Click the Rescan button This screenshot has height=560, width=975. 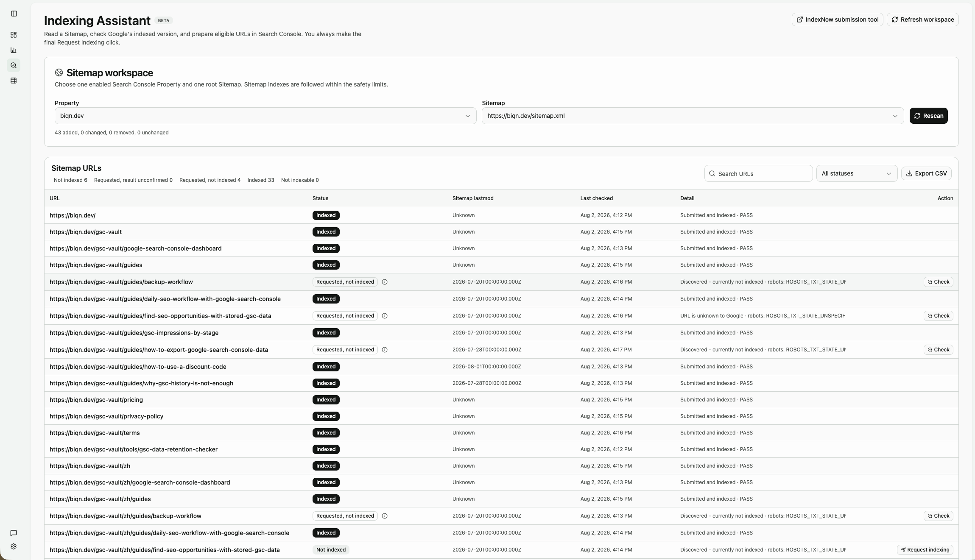point(928,116)
